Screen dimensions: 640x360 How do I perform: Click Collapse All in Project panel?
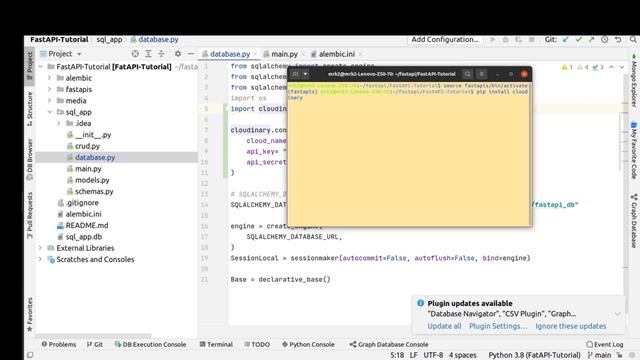click(161, 54)
